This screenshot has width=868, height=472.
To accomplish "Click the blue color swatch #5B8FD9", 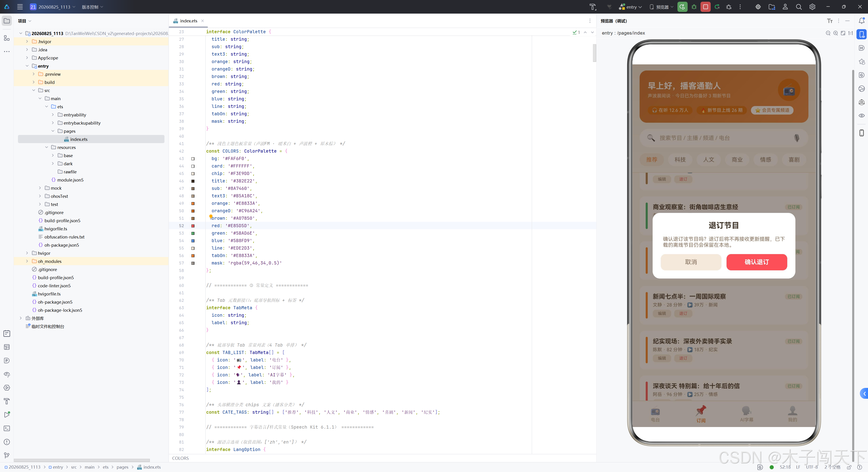I will (x=193, y=241).
